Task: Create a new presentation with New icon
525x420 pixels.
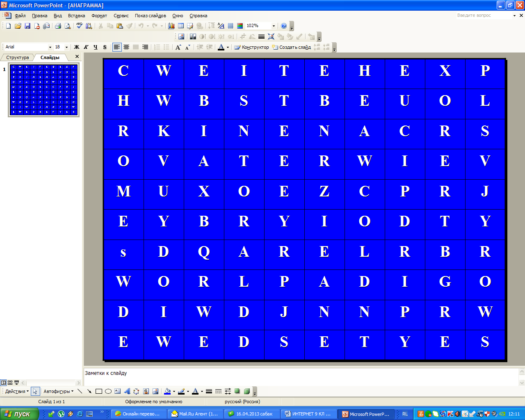Action: coord(8,26)
